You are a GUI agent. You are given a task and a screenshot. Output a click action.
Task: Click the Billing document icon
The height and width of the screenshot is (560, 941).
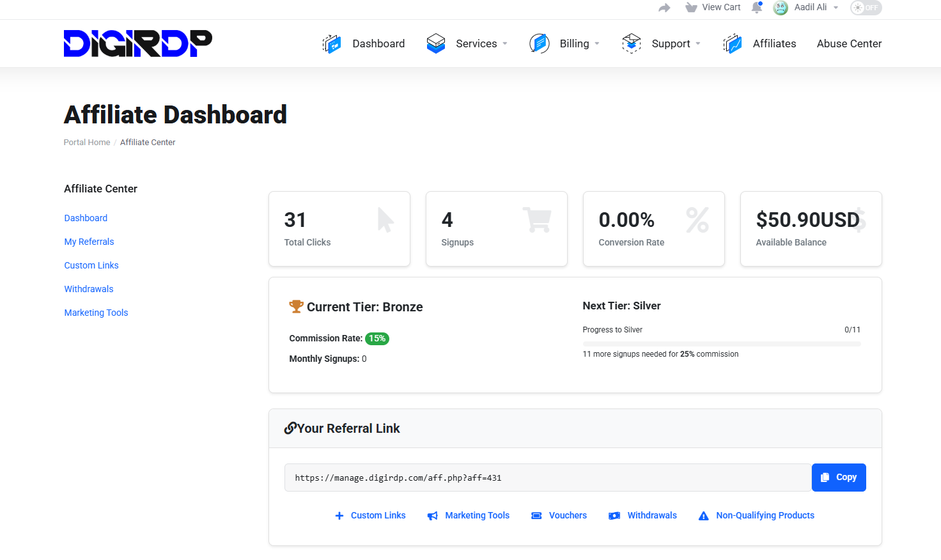540,43
